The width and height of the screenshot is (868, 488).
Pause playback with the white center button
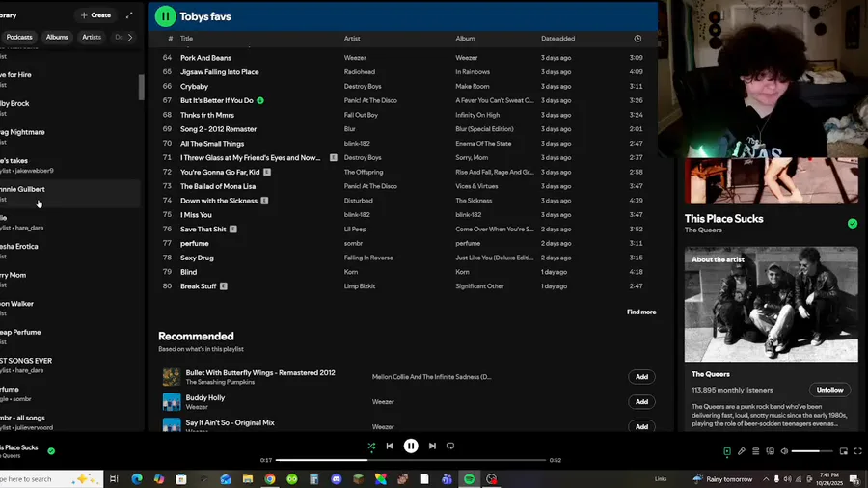(411, 446)
